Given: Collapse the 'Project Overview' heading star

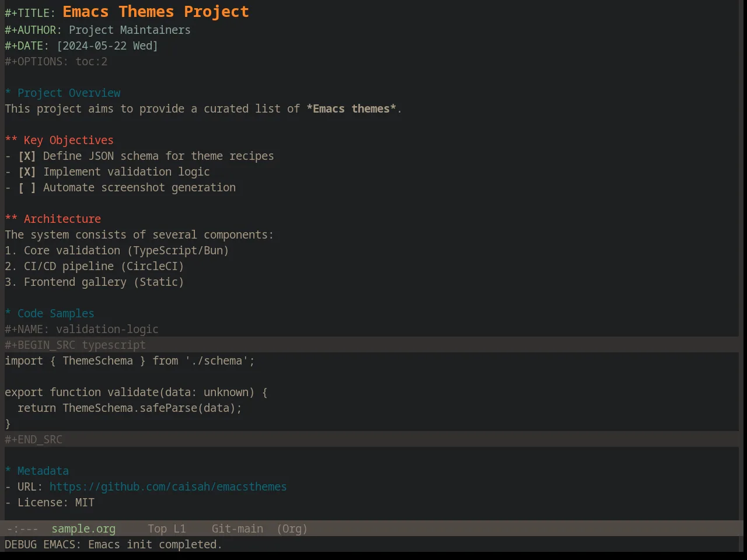Looking at the screenshot, I should (8, 93).
